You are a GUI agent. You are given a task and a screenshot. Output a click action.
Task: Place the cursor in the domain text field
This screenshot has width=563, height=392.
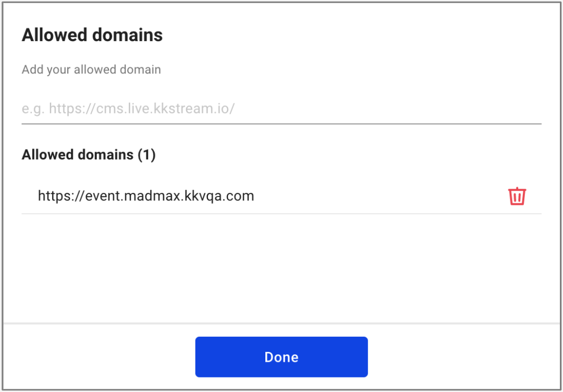point(281,109)
